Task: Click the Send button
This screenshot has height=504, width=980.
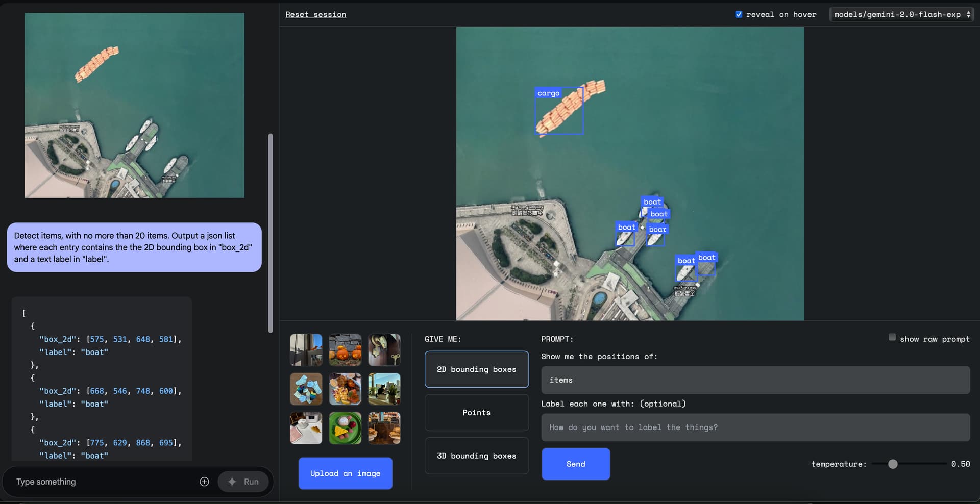Action: coord(576,464)
